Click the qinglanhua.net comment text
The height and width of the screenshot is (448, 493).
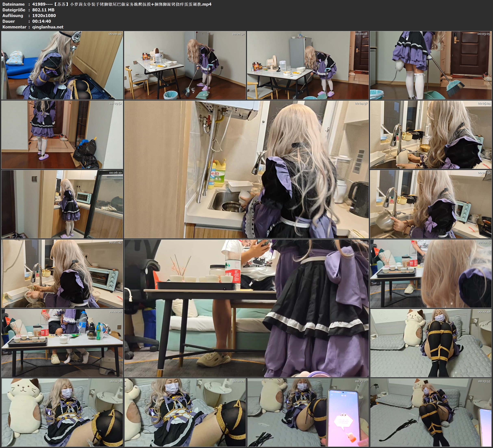tap(48, 27)
